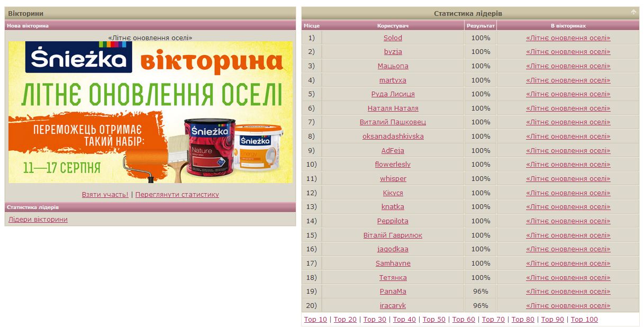
Task: Open quiz link in martyxa's row
Action: [x=568, y=80]
